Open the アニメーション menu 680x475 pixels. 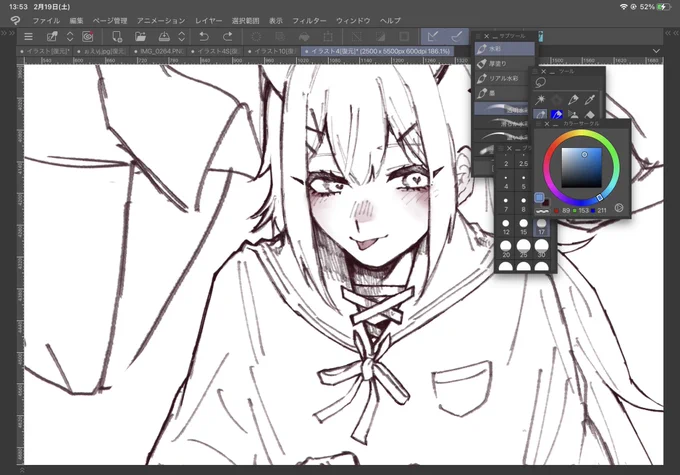point(161,20)
